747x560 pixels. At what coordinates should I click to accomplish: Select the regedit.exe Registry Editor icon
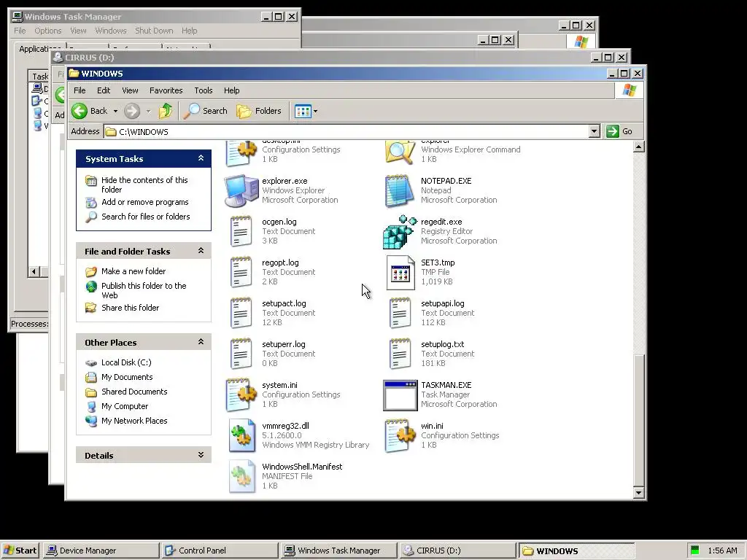click(x=400, y=232)
